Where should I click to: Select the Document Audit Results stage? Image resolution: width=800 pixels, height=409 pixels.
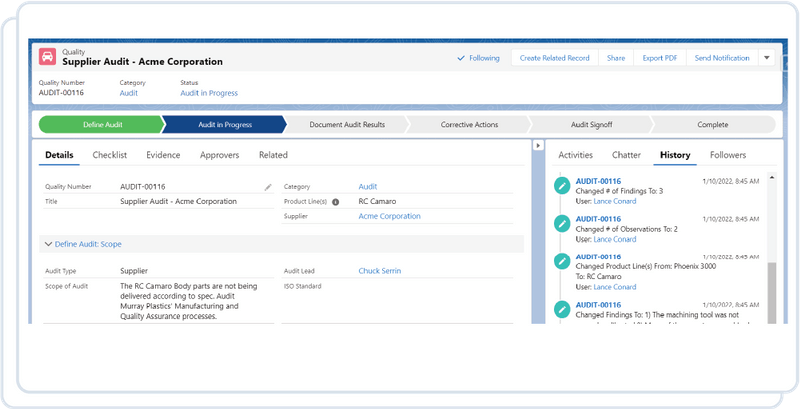(x=347, y=124)
